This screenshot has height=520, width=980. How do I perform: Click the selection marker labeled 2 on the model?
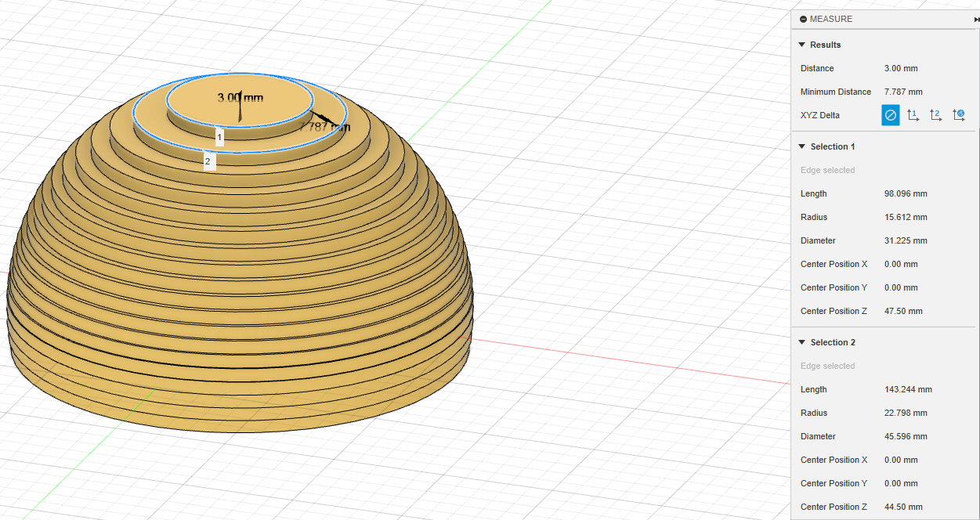pyautogui.click(x=208, y=162)
